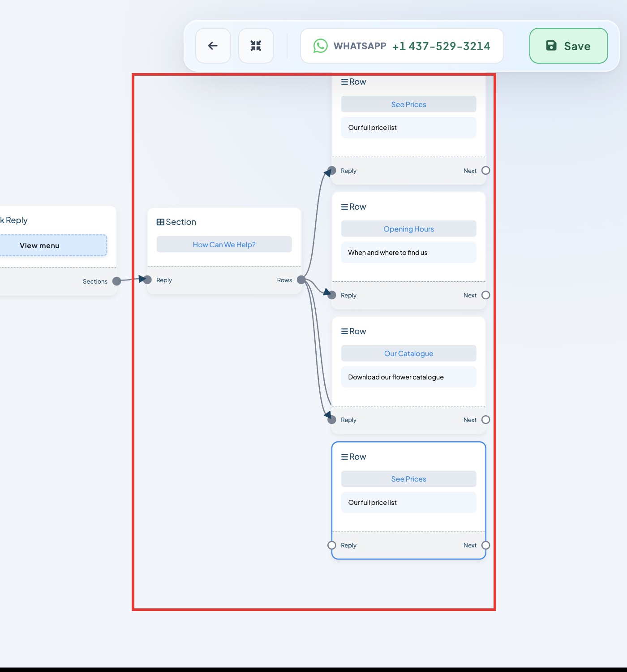Viewport: 627px width, 672px height.
Task: Select the Section node's Rows output port
Action: coord(301,280)
